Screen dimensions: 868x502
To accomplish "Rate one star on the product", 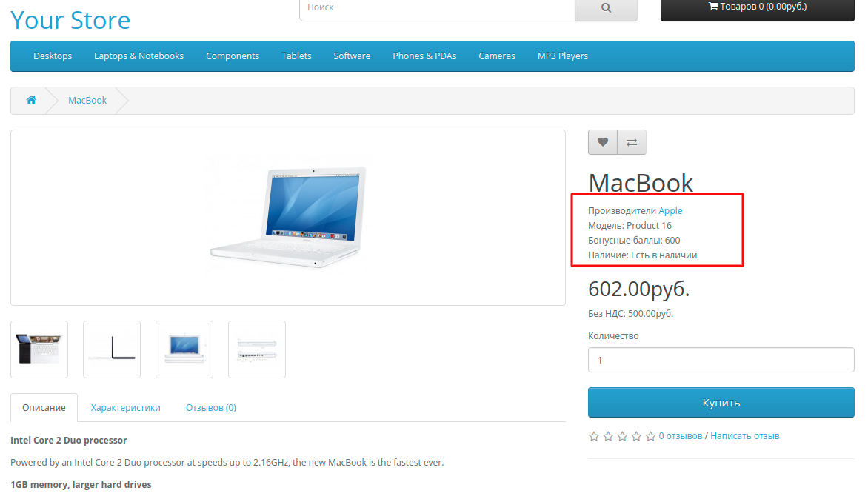I will click(593, 436).
